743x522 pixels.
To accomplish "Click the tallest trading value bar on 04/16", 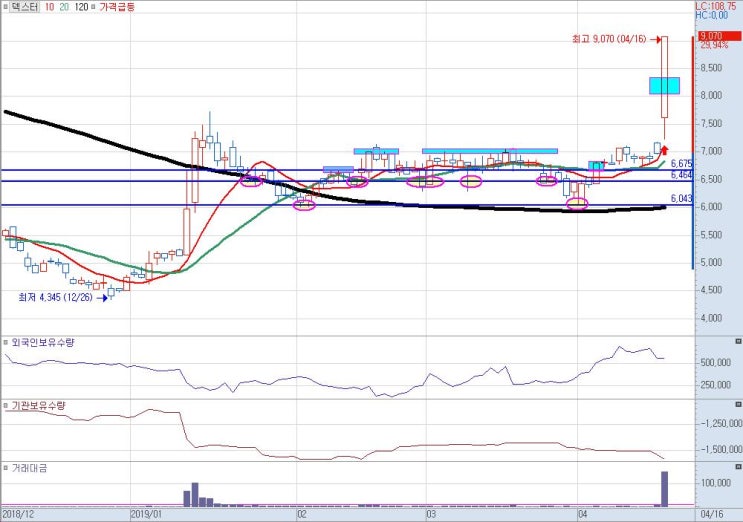I will (x=664, y=489).
